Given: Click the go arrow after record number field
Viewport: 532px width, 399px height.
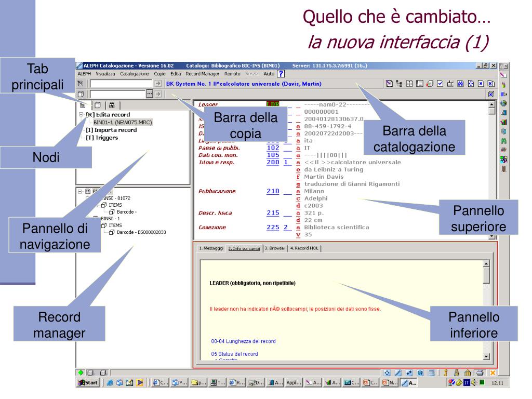Looking at the screenshot, I should pyautogui.click(x=158, y=84).
